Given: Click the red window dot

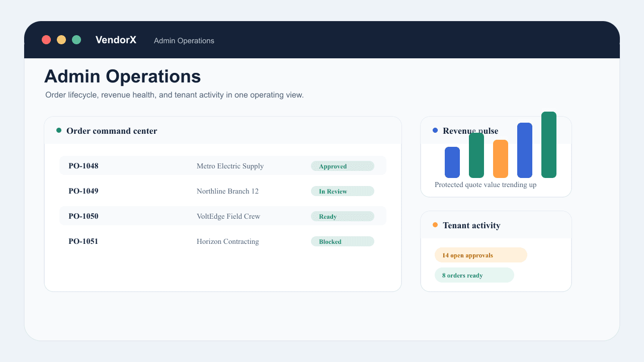Looking at the screenshot, I should pos(46,40).
